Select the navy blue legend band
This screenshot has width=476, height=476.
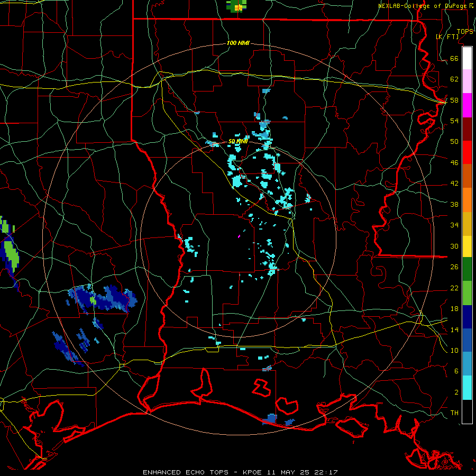[x=467, y=317]
